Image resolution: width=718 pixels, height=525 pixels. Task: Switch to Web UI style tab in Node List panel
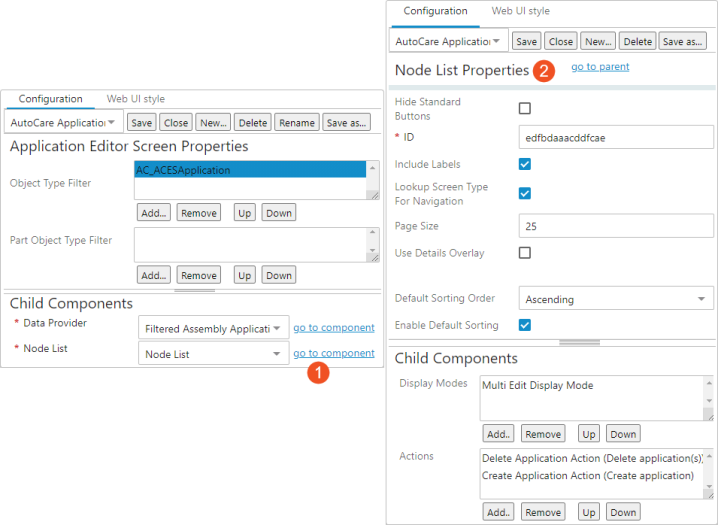click(521, 11)
